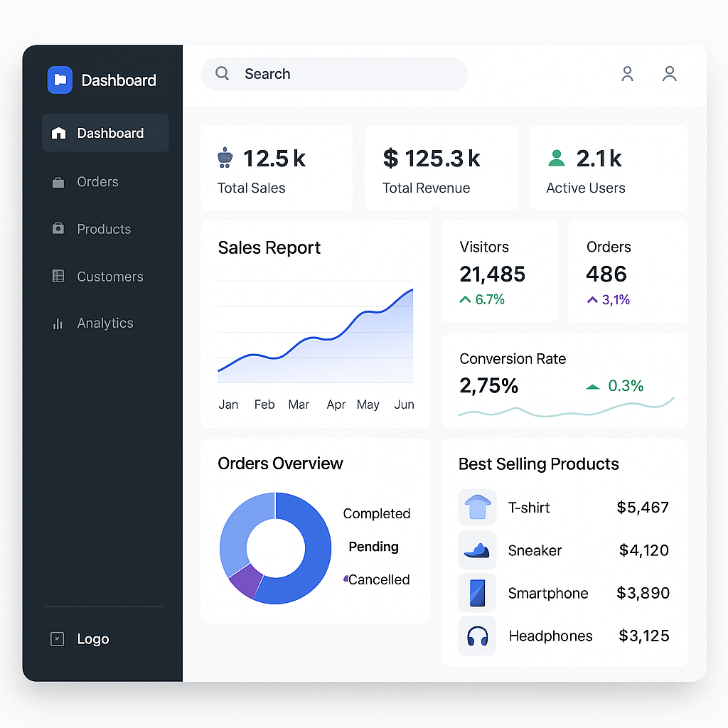Go to Products in the sidebar
The width and height of the screenshot is (728, 728).
pos(104,229)
